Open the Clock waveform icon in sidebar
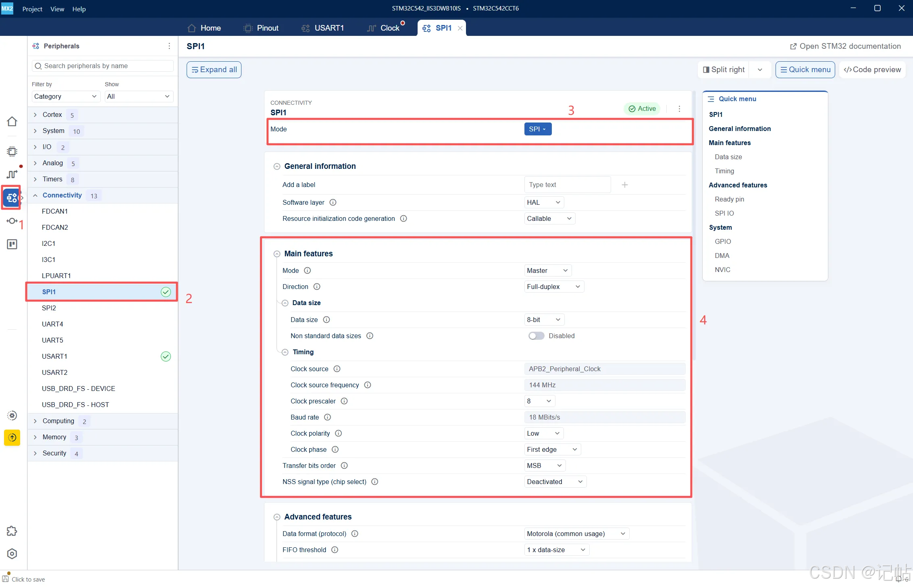The height and width of the screenshot is (588, 913). click(12, 174)
